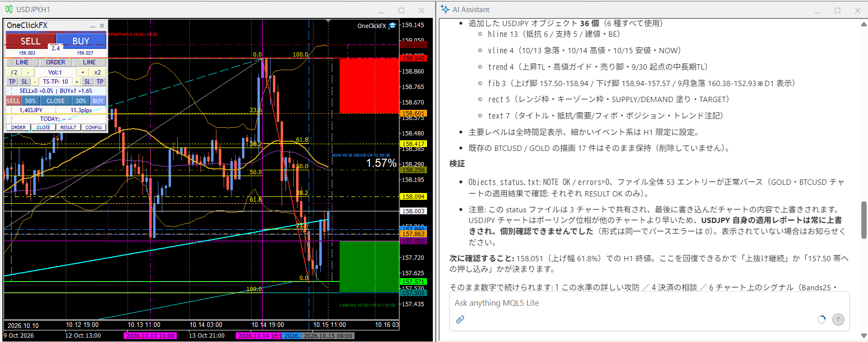This screenshot has width=868, height=342.
Task: Click the CLOSE button between 50% and 30%
Action: [x=56, y=101]
